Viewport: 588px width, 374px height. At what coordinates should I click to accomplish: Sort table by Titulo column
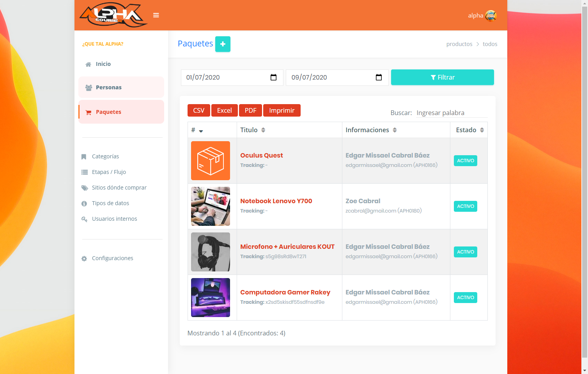(x=263, y=130)
